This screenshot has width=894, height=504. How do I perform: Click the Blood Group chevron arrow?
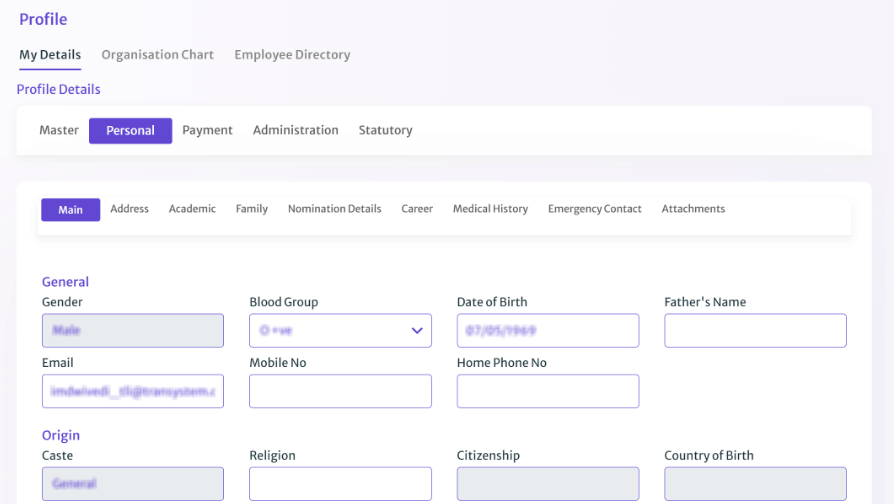click(x=417, y=331)
